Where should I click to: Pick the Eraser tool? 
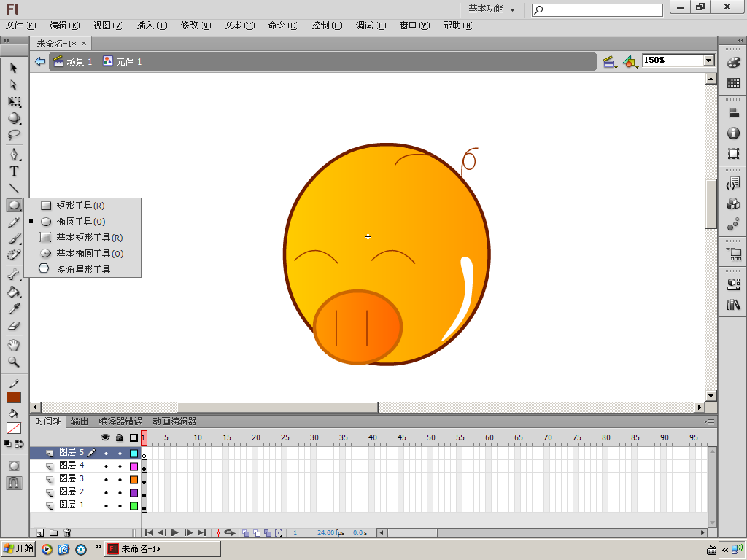click(x=14, y=326)
